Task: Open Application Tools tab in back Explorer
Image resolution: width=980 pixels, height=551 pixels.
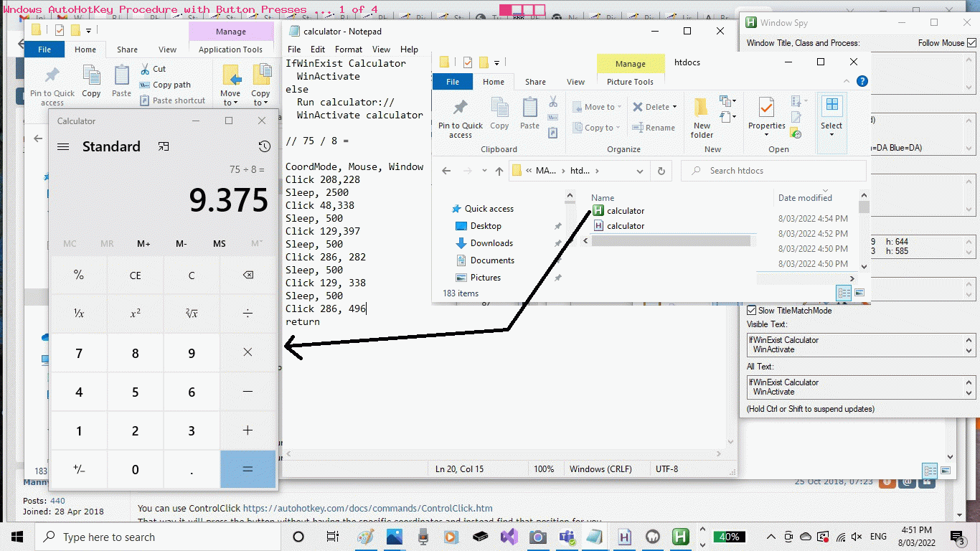Action: click(230, 50)
